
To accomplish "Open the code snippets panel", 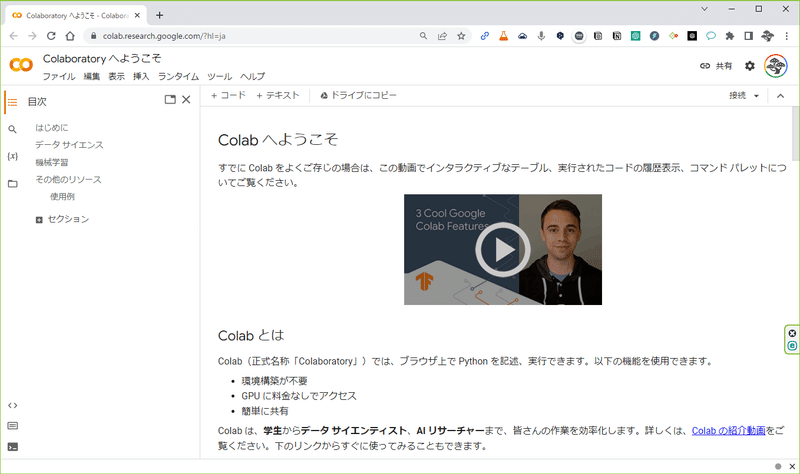I will (x=13, y=406).
